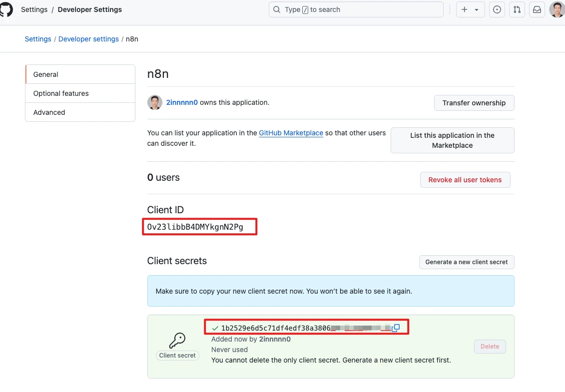Click the magnifier icon in the search bar
The image size is (565, 392).
277,9
